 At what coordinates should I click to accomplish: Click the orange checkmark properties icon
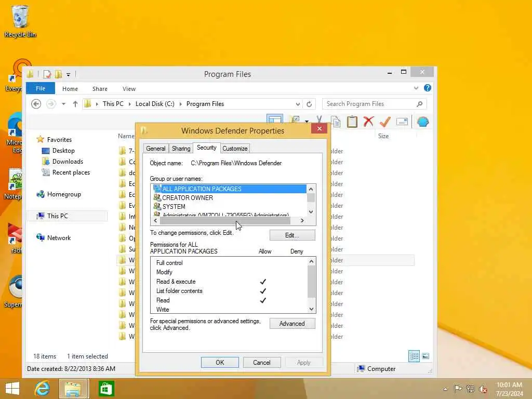pos(385,122)
